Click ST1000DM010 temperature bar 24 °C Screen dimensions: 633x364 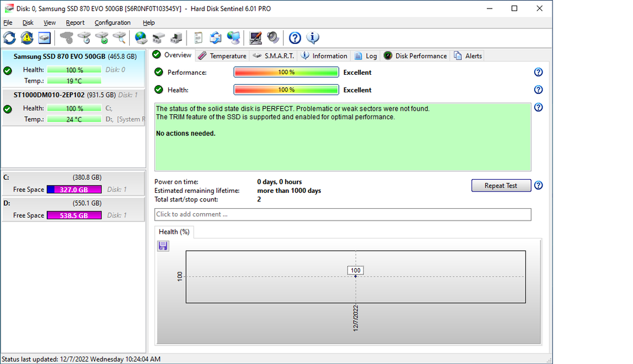click(x=74, y=119)
